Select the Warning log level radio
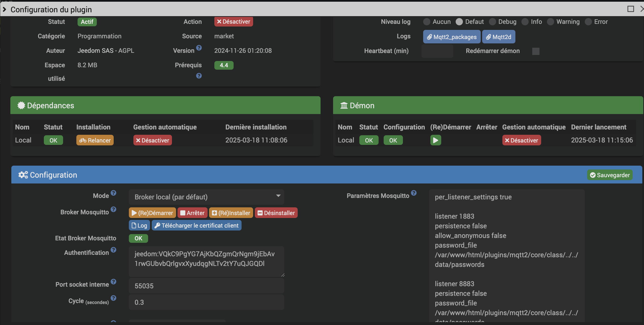The image size is (644, 325). point(550,22)
